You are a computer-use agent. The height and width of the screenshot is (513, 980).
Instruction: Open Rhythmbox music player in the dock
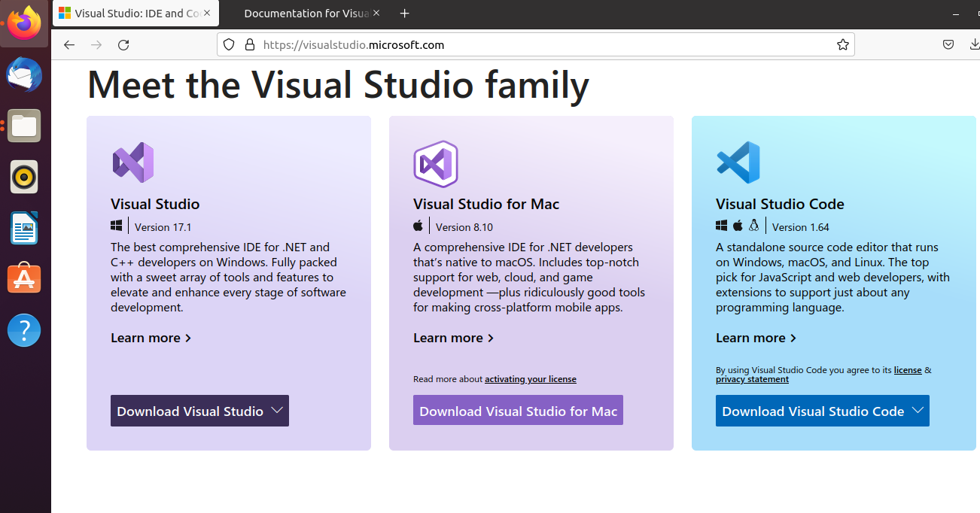point(24,178)
